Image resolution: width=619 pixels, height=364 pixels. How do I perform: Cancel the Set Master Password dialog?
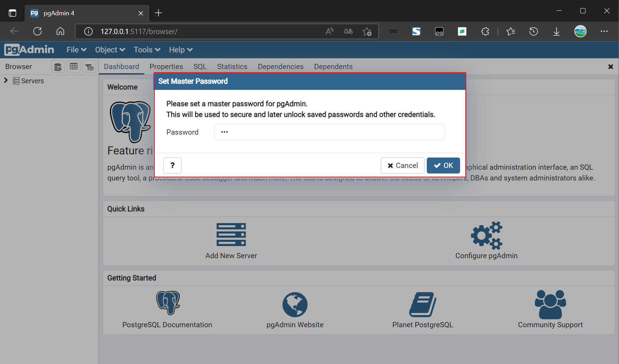[x=402, y=166]
